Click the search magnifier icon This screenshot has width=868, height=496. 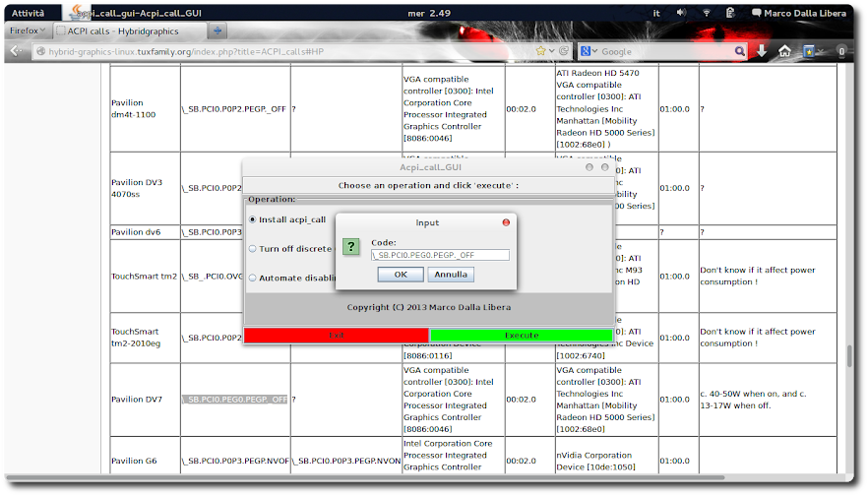(x=740, y=51)
